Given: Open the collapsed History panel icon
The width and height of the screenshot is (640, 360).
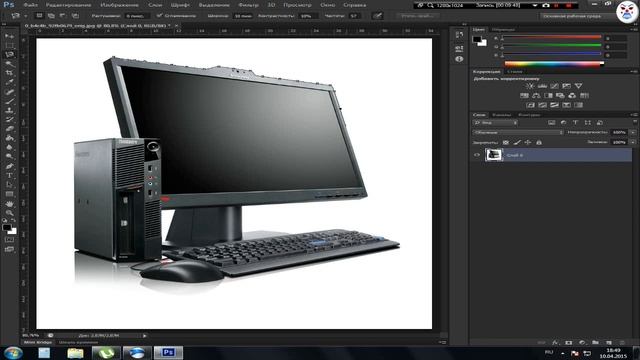Looking at the screenshot, I should click(x=459, y=35).
